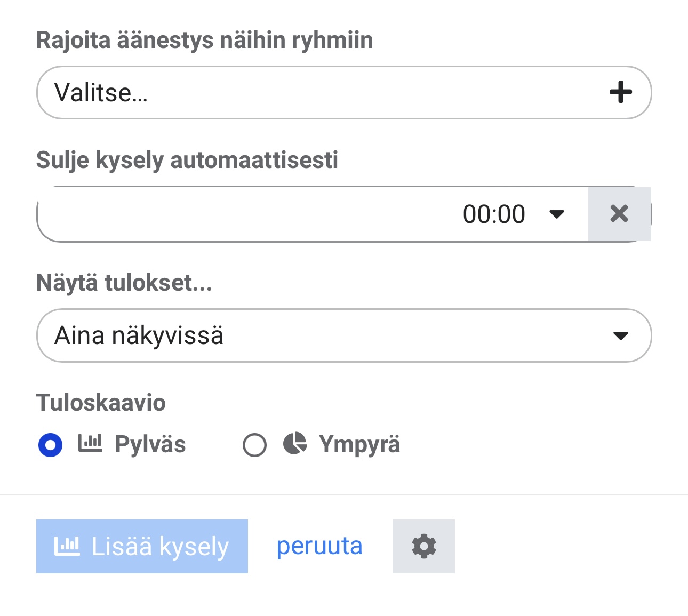The height and width of the screenshot is (616, 688).
Task: Click the Rajoita äänestys näihin ryhmiin label
Action: tap(204, 41)
